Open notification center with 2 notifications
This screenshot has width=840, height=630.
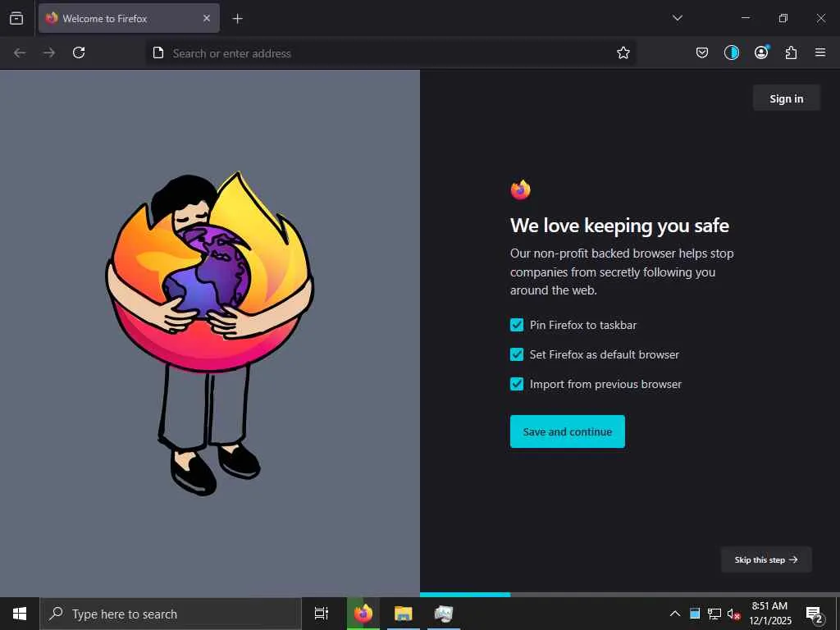click(815, 614)
